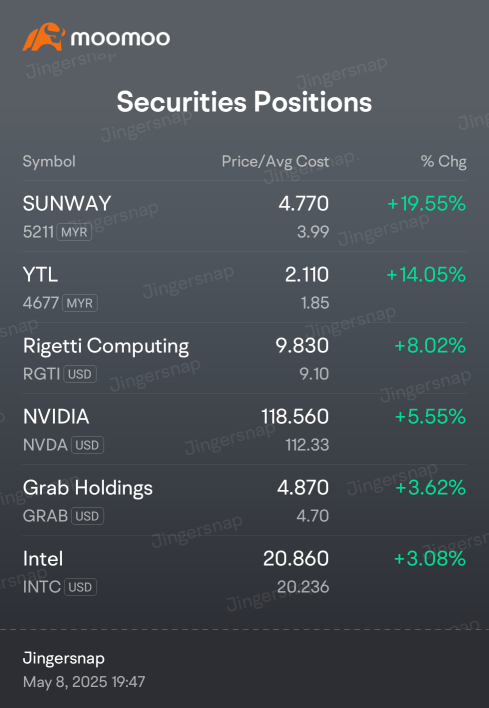Sort by the % Chg column header
The image size is (489, 708).
click(443, 162)
